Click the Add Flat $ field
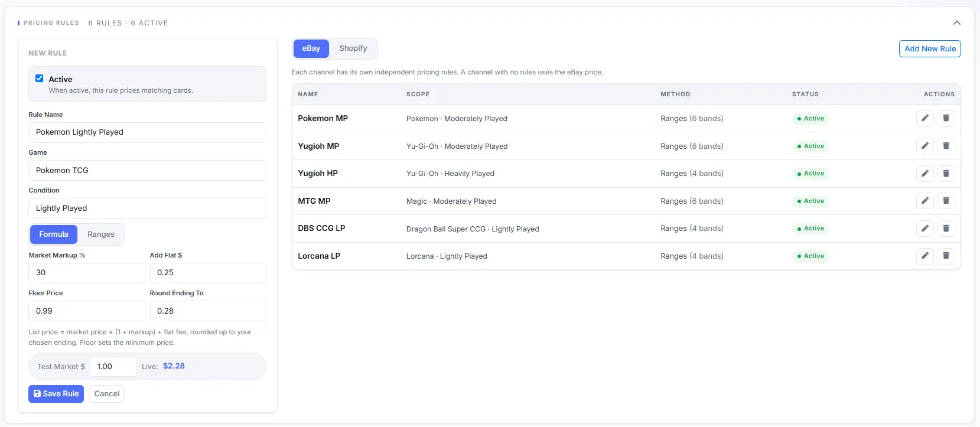The height and width of the screenshot is (427, 980). coord(208,273)
